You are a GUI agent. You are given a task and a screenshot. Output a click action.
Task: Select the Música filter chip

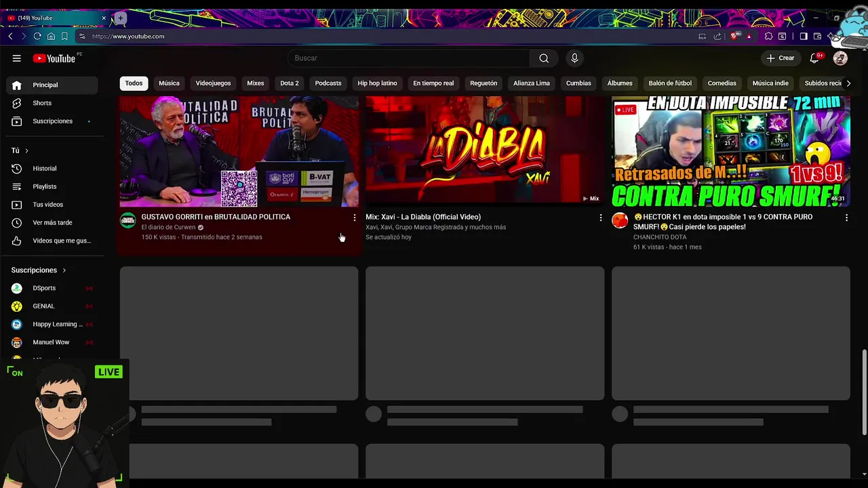[169, 83]
